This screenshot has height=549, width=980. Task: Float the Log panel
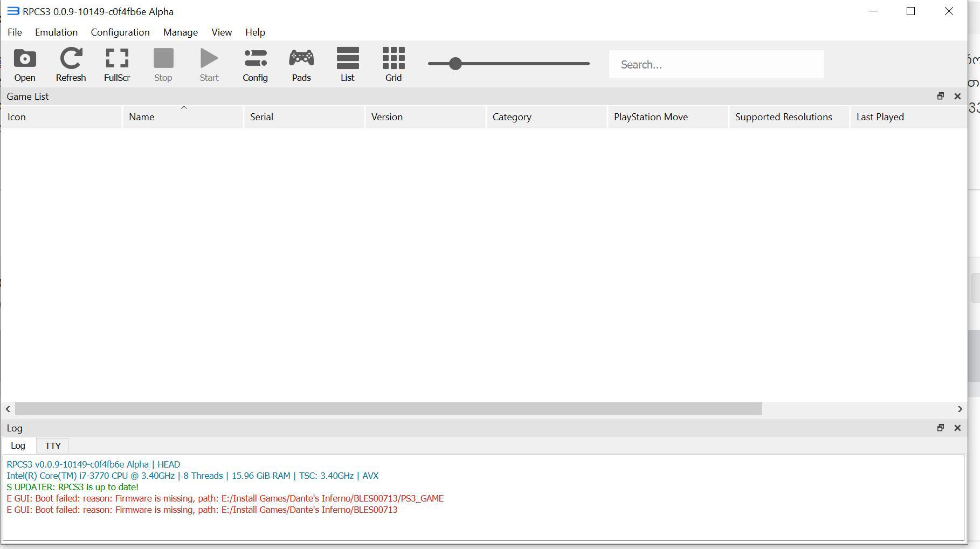(x=940, y=428)
